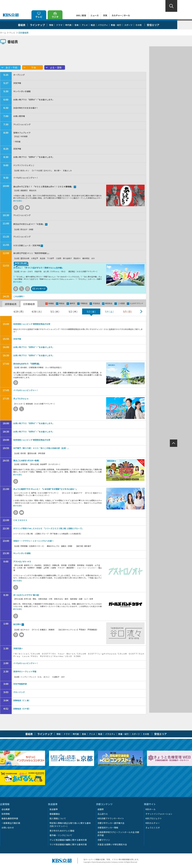Select the ラジオ tab with radio icon
The width and height of the screenshot is (192, 868).
pos(55,15)
